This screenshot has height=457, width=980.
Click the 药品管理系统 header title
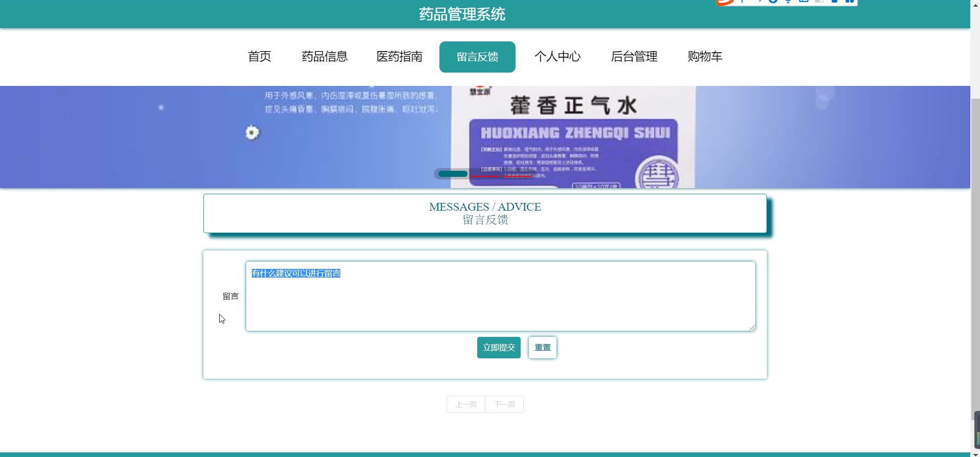(462, 14)
